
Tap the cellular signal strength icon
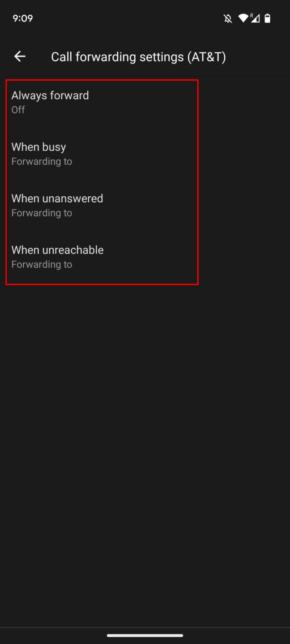click(256, 19)
